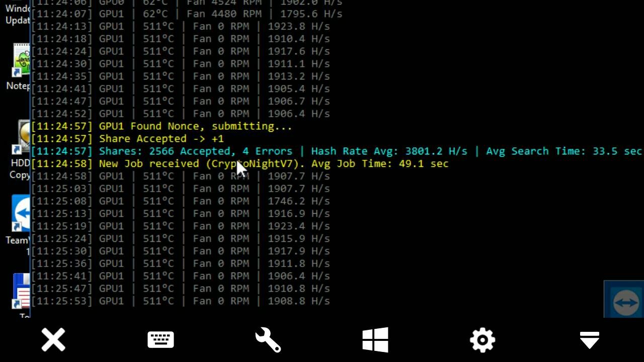Open the on-screen keyboard
Viewport: 644px width, 362px height.
point(160,340)
